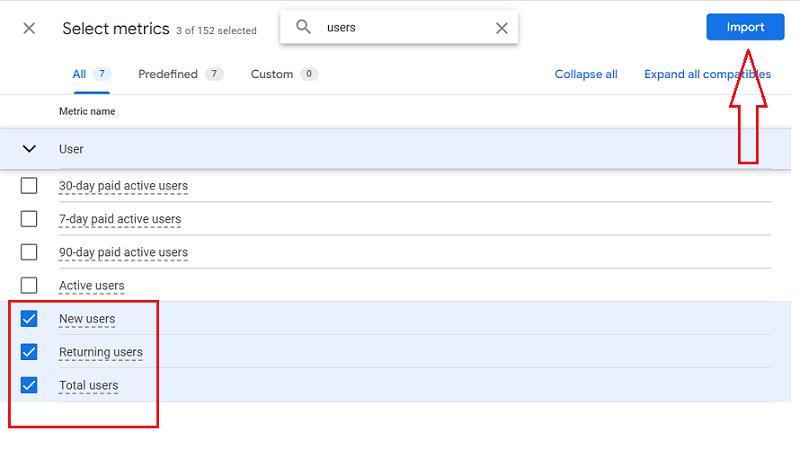Screen dimensions: 800x449
Task: Switch to the All tab
Action: click(x=91, y=74)
